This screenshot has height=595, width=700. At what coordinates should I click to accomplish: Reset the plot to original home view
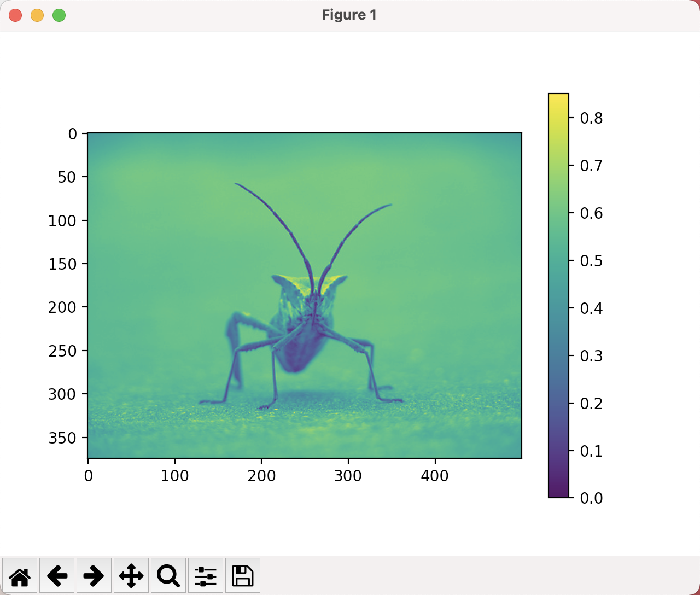[x=20, y=575]
